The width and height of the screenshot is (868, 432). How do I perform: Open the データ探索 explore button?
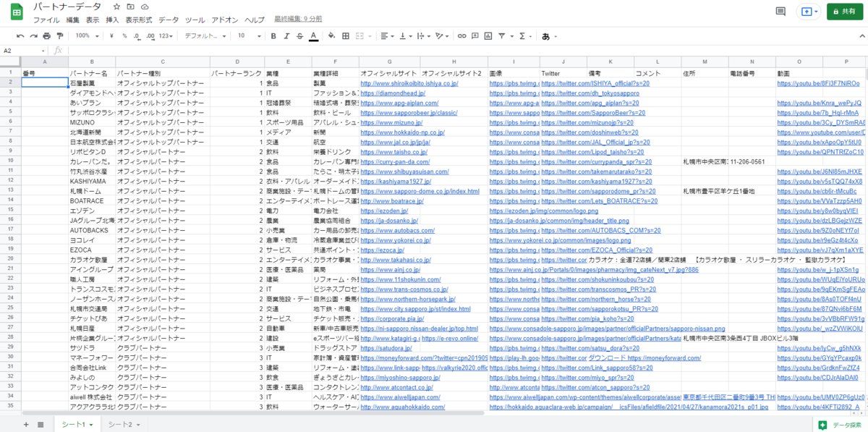[841, 425]
